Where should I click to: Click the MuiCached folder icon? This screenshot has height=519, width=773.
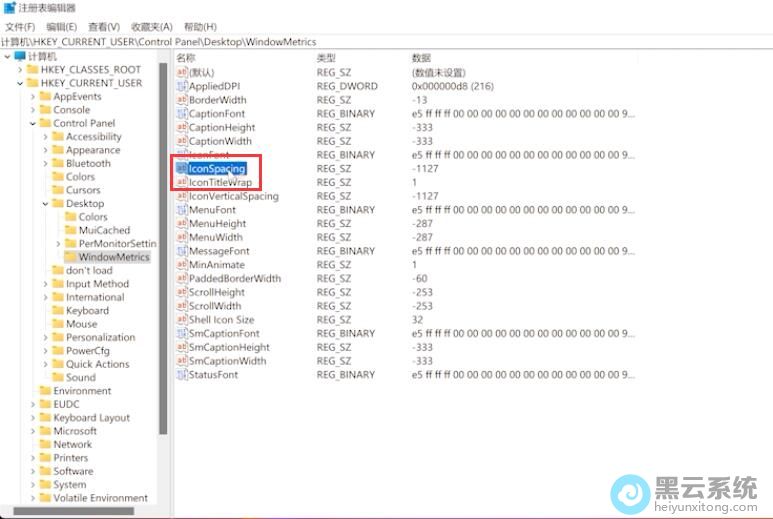71,230
